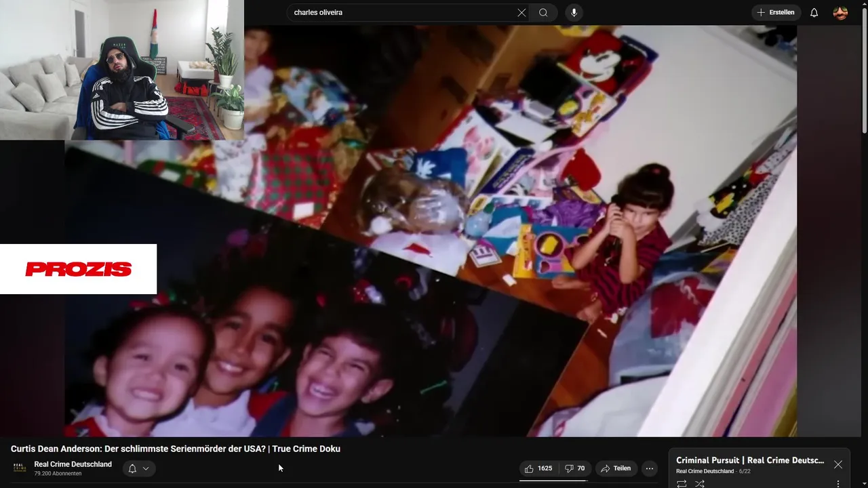The width and height of the screenshot is (868, 488).
Task: Click the 79.200 Abonnenten subscriber count
Action: (58, 474)
